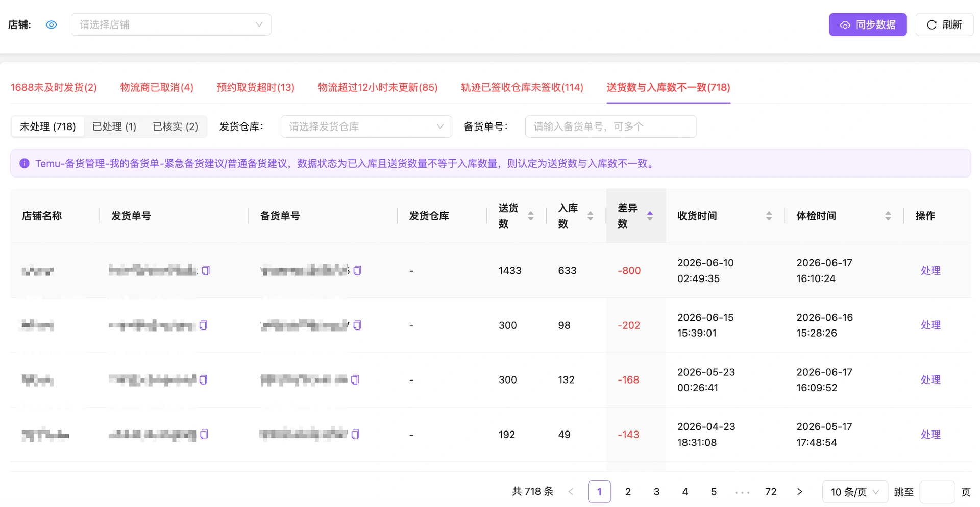980x507 pixels.
Task: Go to page 5
Action: point(714,492)
